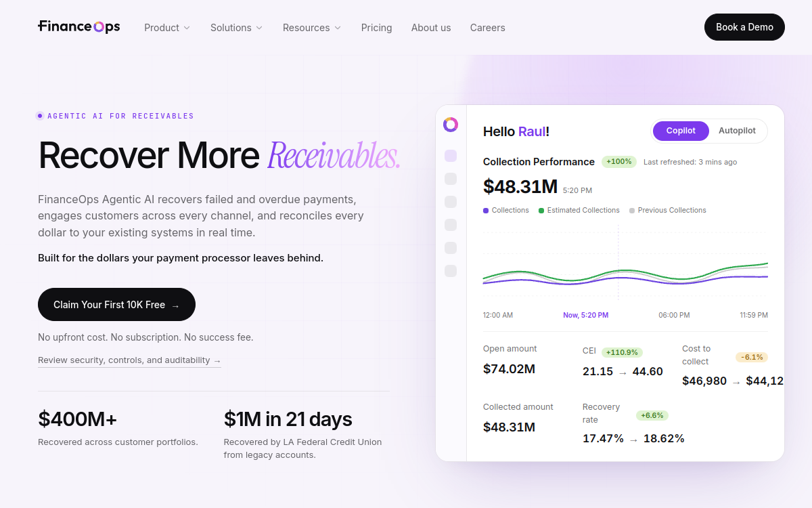Click the AGENTIC AI FOR RECEIVABLES label

(x=120, y=116)
